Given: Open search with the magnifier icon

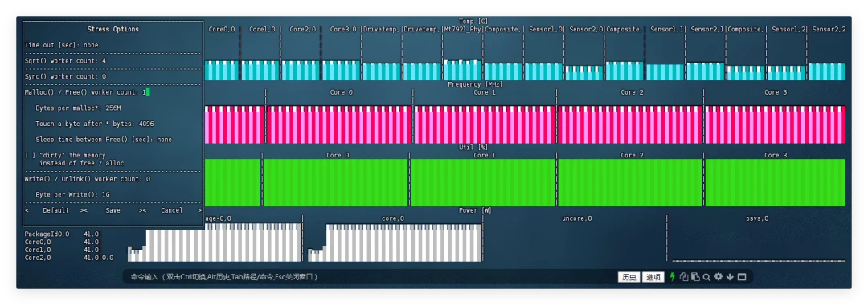Looking at the screenshot, I should pyautogui.click(x=706, y=277).
